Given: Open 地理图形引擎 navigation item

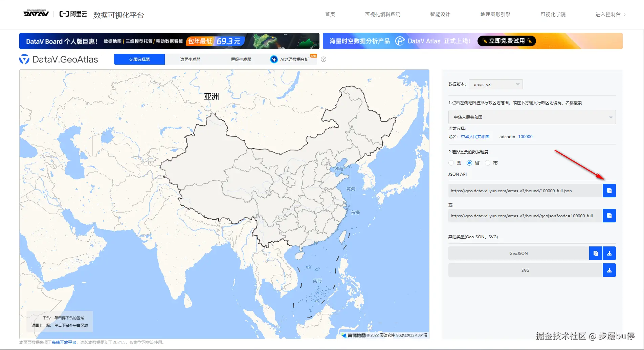Looking at the screenshot, I should click(495, 14).
